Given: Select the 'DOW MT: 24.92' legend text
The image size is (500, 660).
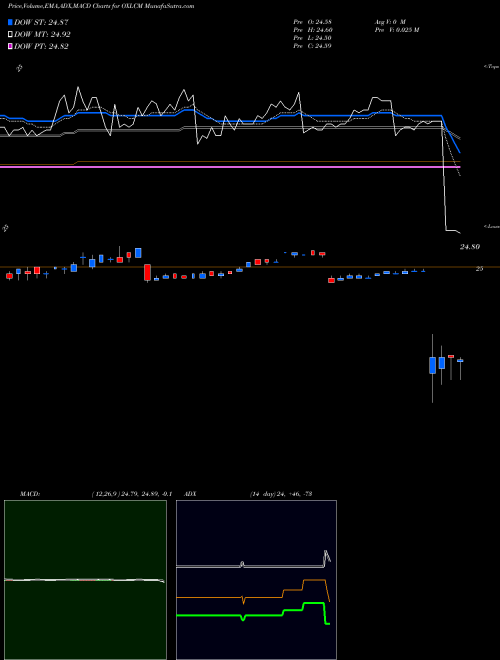Looking at the screenshot, I should (x=42, y=35).
